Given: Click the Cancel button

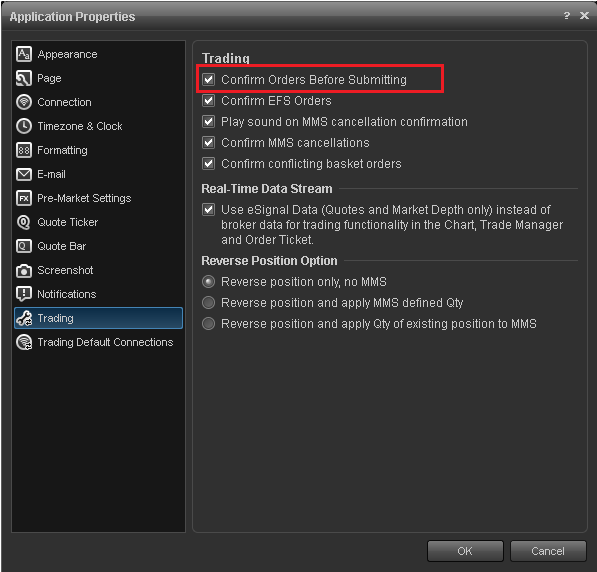Looking at the screenshot, I should pos(548,551).
